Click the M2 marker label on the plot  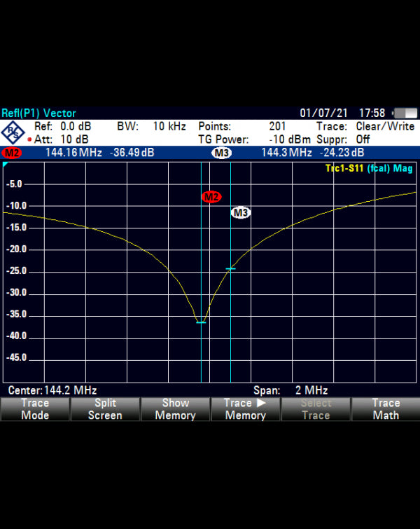click(211, 197)
